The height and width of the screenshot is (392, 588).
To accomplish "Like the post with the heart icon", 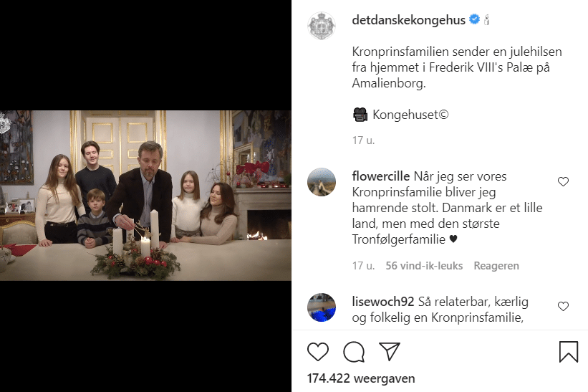I will (318, 352).
